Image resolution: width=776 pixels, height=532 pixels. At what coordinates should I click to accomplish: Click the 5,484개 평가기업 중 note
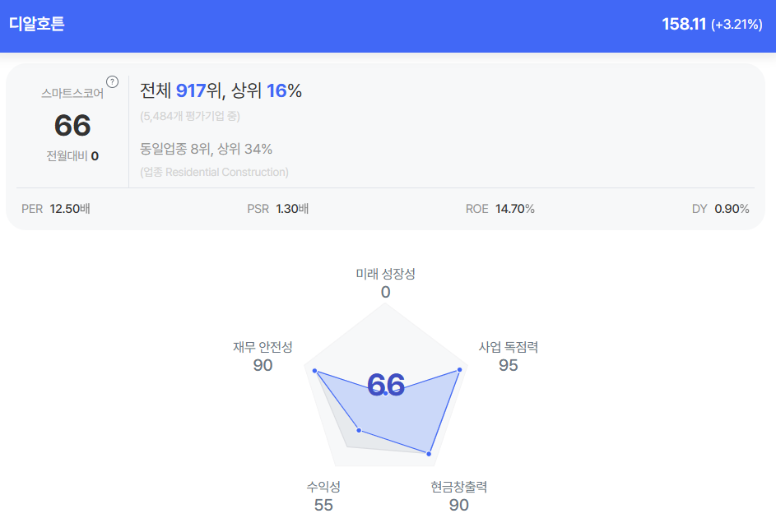[x=189, y=116]
